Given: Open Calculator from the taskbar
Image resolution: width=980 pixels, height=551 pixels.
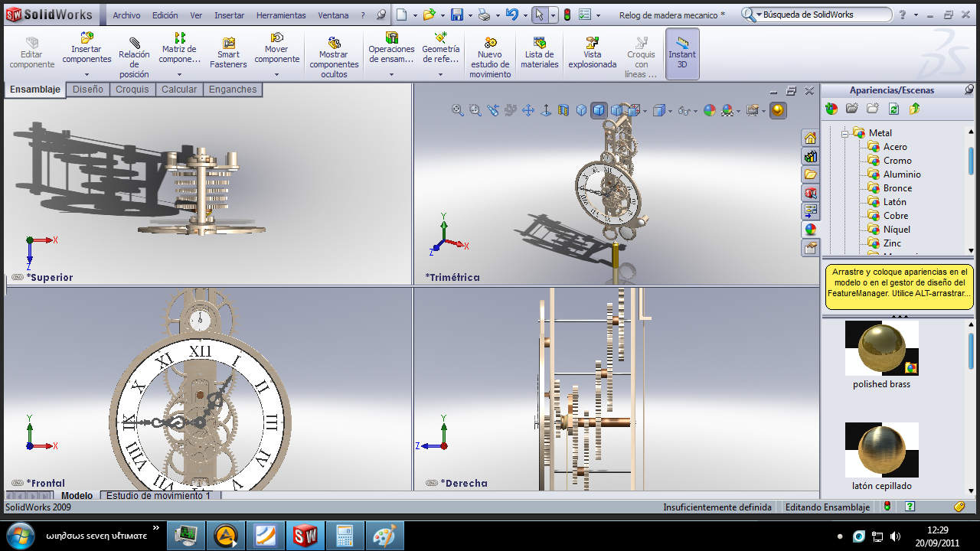Looking at the screenshot, I should click(345, 536).
